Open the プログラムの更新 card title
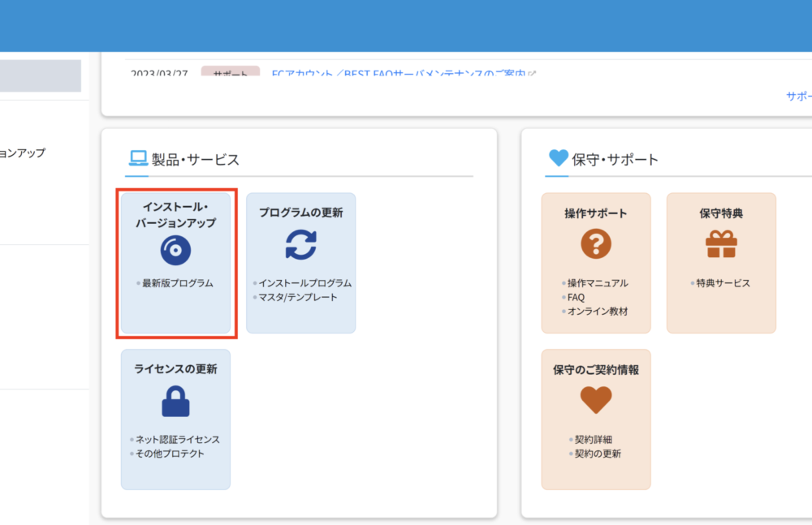The image size is (812, 525). click(301, 213)
